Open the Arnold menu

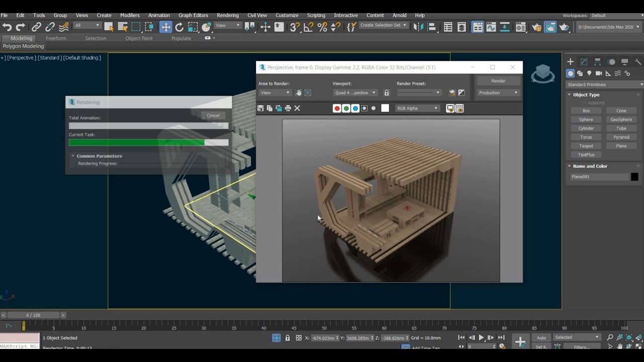point(399,15)
